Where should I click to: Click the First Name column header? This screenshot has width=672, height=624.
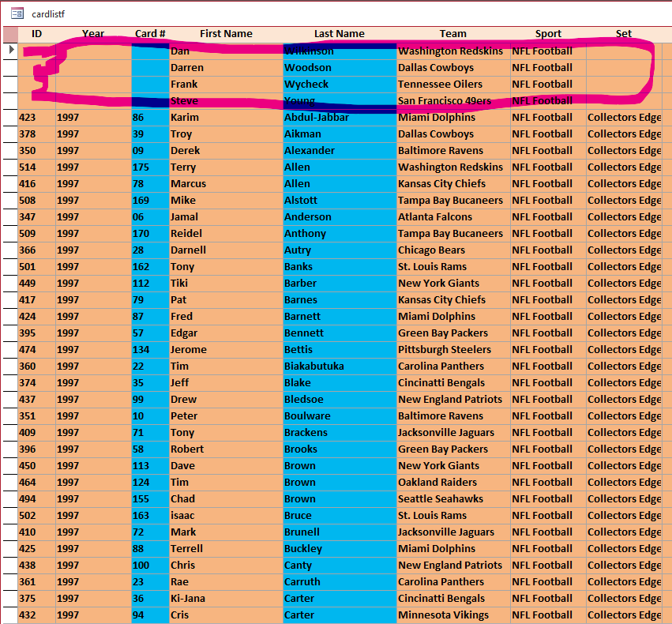(226, 34)
